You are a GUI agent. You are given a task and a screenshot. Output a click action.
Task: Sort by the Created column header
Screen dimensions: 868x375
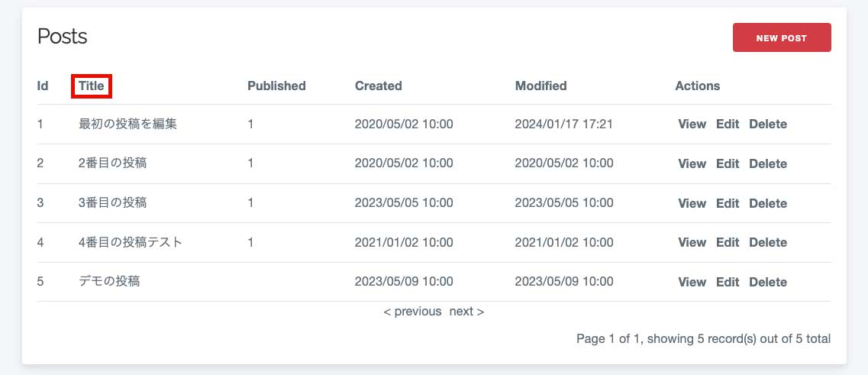click(x=378, y=86)
